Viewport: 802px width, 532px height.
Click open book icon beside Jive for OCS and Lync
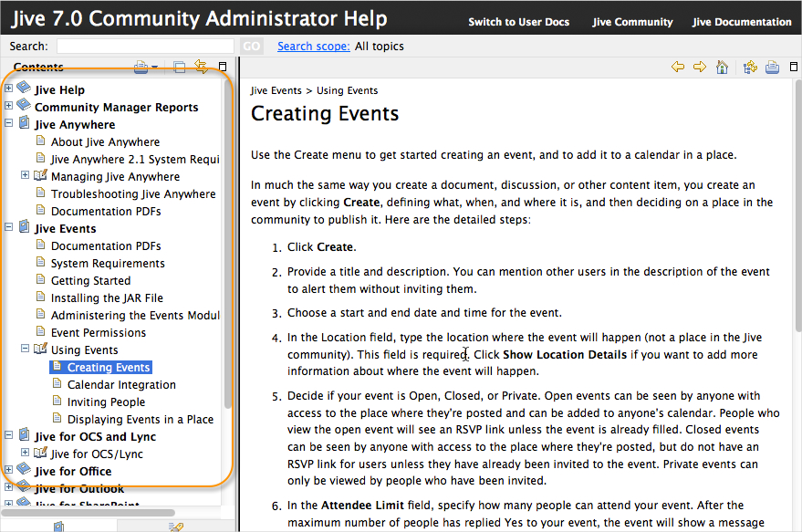(24, 434)
